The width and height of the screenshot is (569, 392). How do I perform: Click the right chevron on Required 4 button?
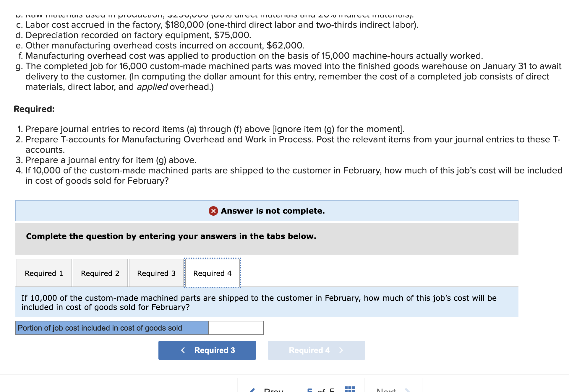[x=341, y=350]
